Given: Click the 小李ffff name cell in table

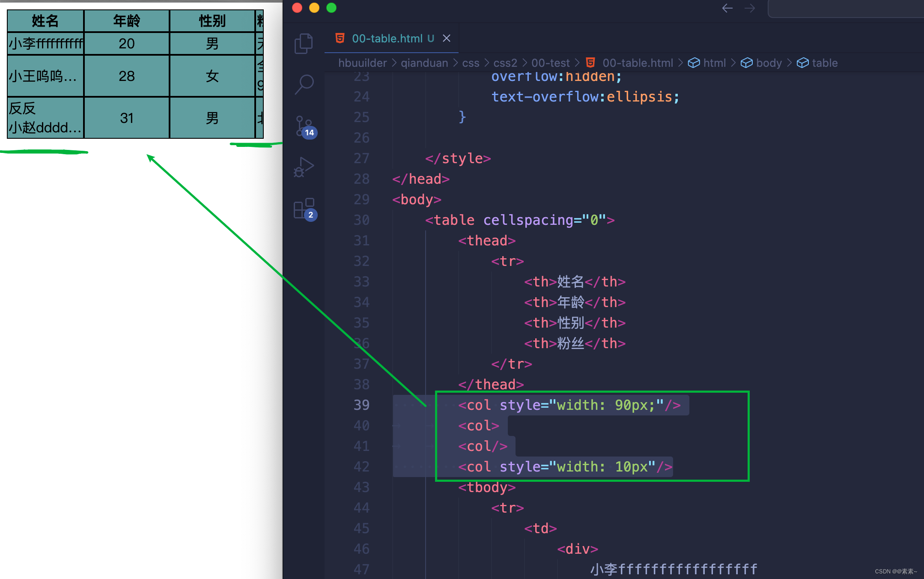Looking at the screenshot, I should tap(46, 44).
